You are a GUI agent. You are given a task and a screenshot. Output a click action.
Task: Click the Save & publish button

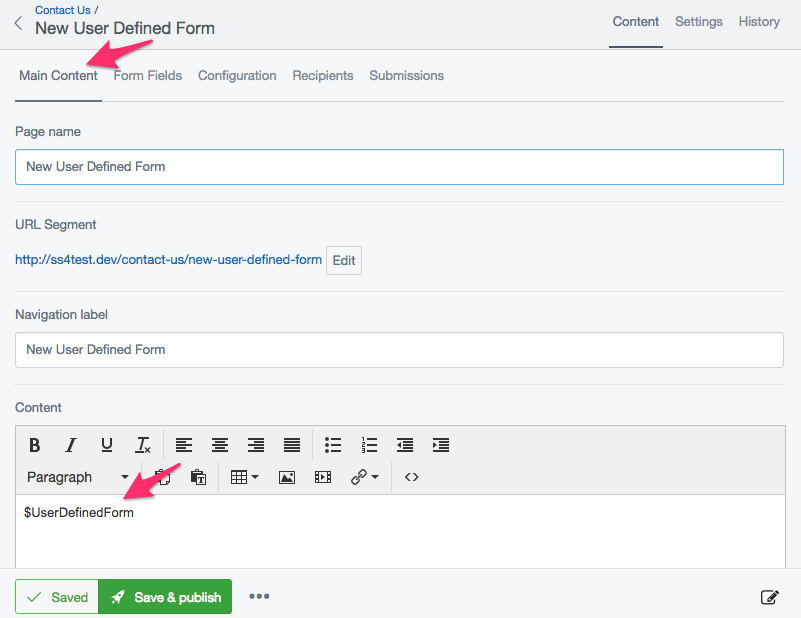[x=164, y=597]
